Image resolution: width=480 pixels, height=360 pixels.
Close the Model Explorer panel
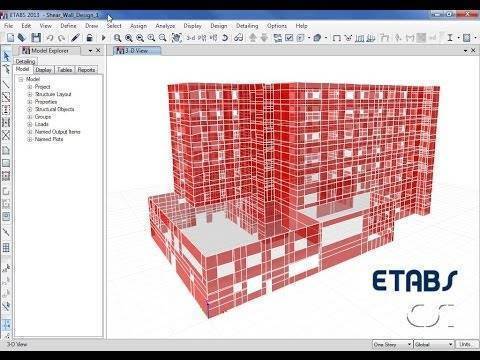98,50
